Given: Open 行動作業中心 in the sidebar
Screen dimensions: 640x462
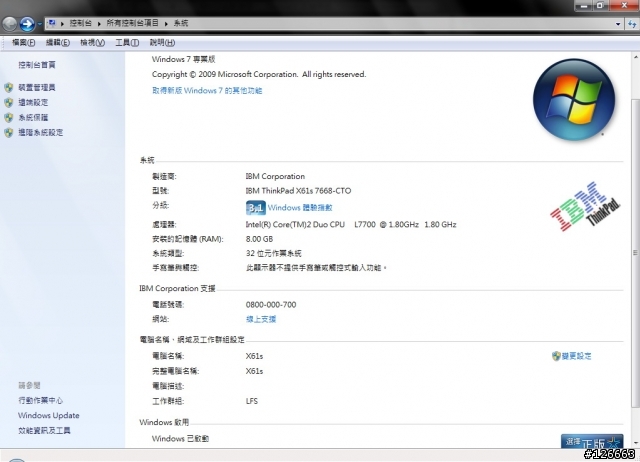Looking at the screenshot, I should (40, 400).
